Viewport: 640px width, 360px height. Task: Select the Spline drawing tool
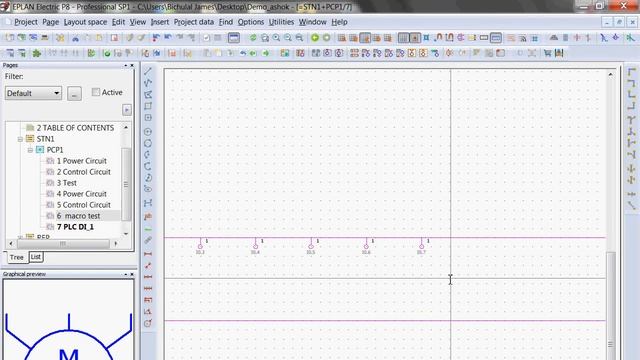tap(148, 203)
